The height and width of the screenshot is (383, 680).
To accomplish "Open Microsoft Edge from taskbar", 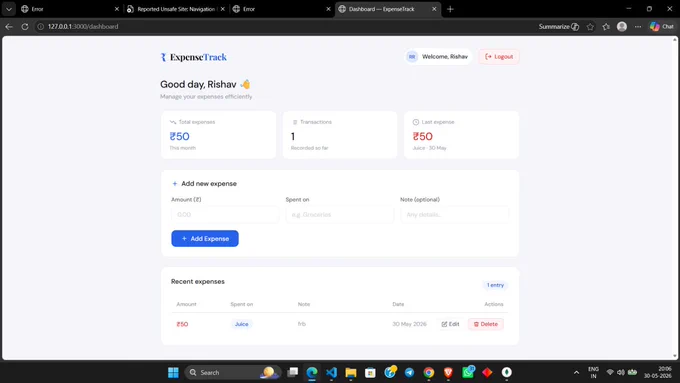I will 312,373.
